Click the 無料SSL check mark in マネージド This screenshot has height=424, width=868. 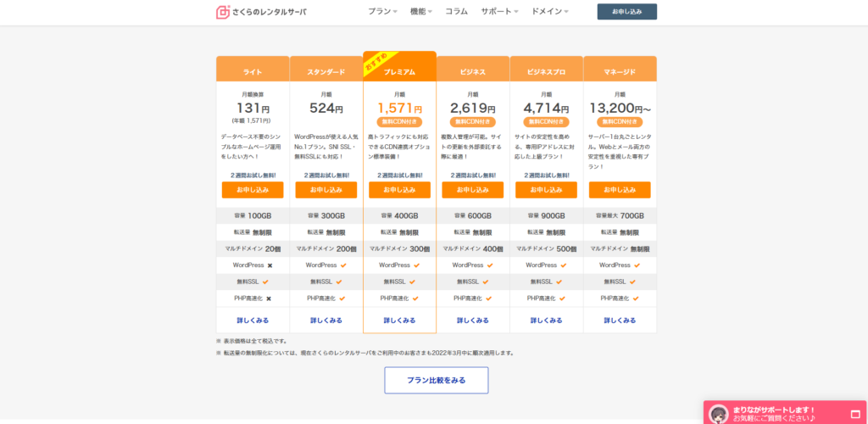click(632, 282)
